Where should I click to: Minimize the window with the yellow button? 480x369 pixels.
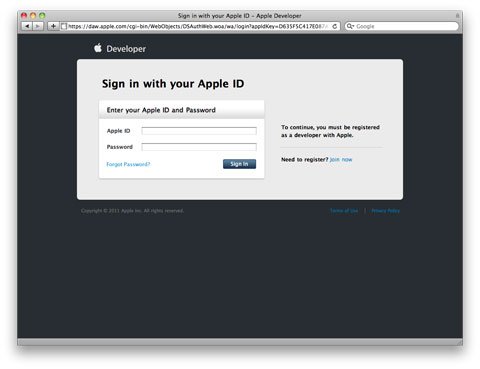(x=33, y=16)
